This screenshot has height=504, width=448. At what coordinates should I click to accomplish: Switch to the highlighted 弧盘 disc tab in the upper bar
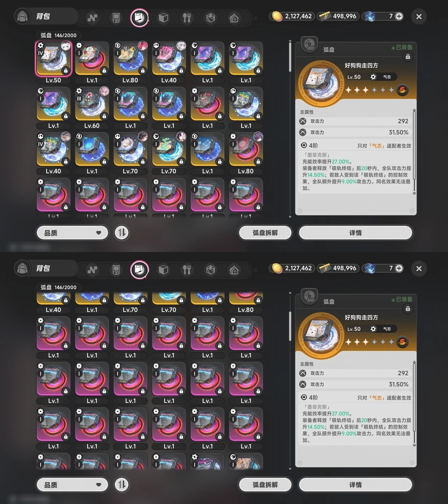[x=139, y=17]
